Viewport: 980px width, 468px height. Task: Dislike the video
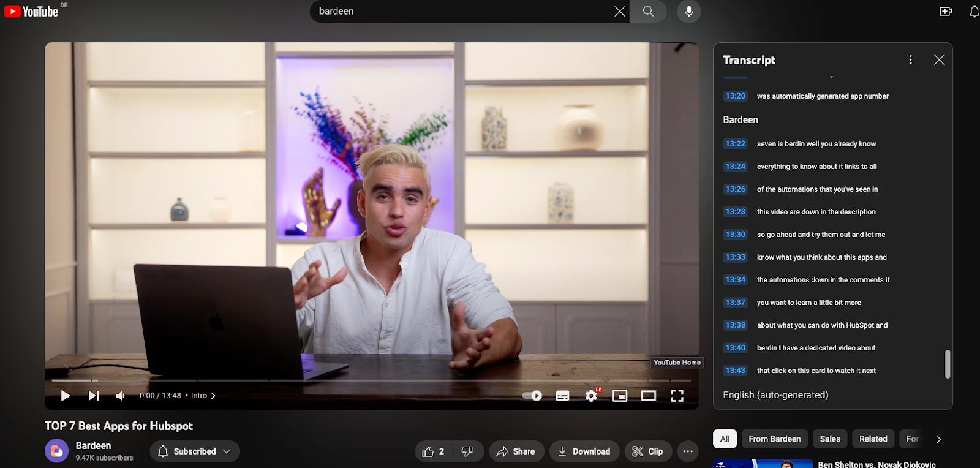point(467,451)
